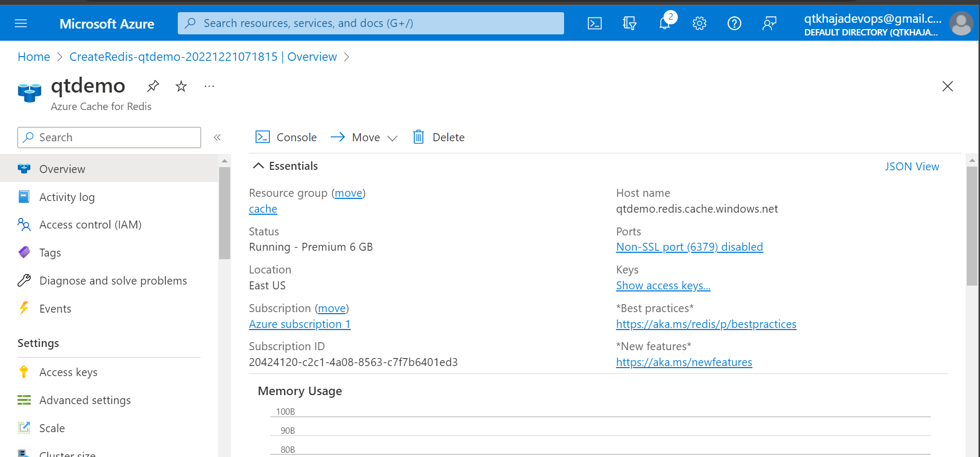The width and height of the screenshot is (980, 457).
Task: Add qtdemo to favorites with the star
Action: pos(181,86)
